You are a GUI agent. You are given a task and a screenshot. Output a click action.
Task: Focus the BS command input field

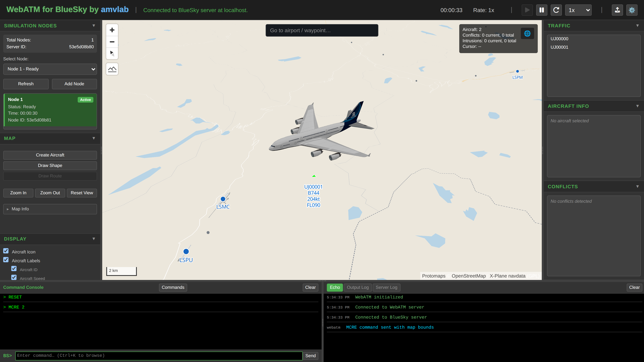pos(159,356)
